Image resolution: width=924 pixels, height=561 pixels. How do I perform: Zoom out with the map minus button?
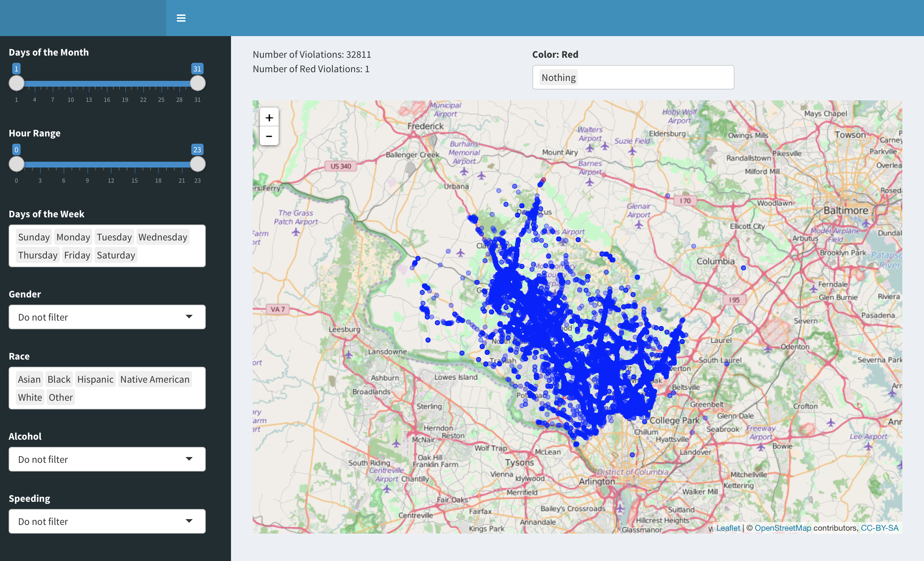269,136
